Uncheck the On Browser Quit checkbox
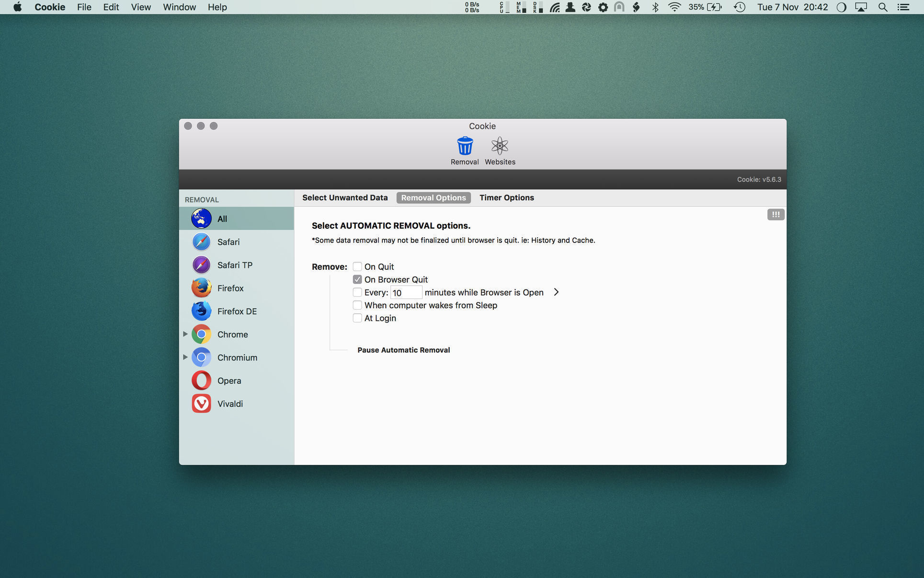Screen dimensions: 924x578 pyautogui.click(x=357, y=279)
